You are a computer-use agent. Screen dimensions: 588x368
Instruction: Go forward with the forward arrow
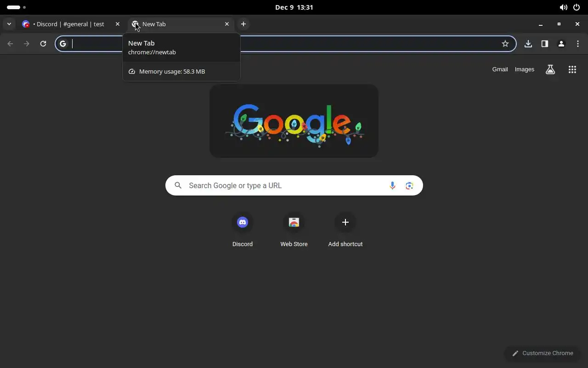click(x=27, y=44)
